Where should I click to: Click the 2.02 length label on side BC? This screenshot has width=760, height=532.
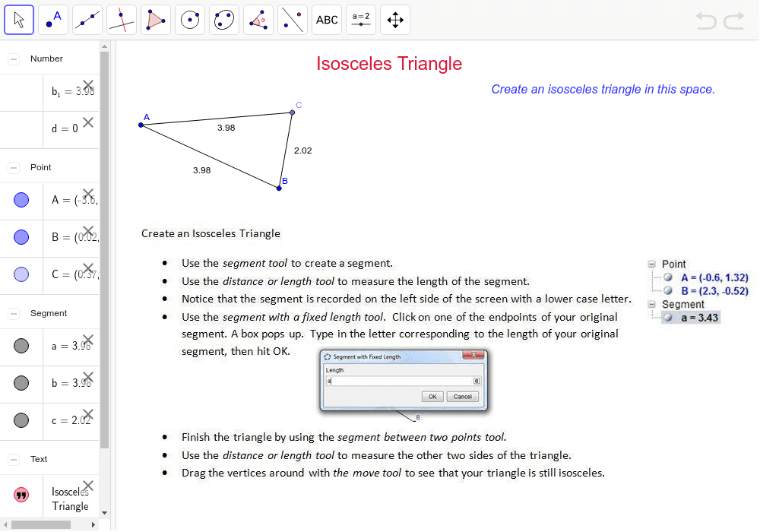click(303, 150)
